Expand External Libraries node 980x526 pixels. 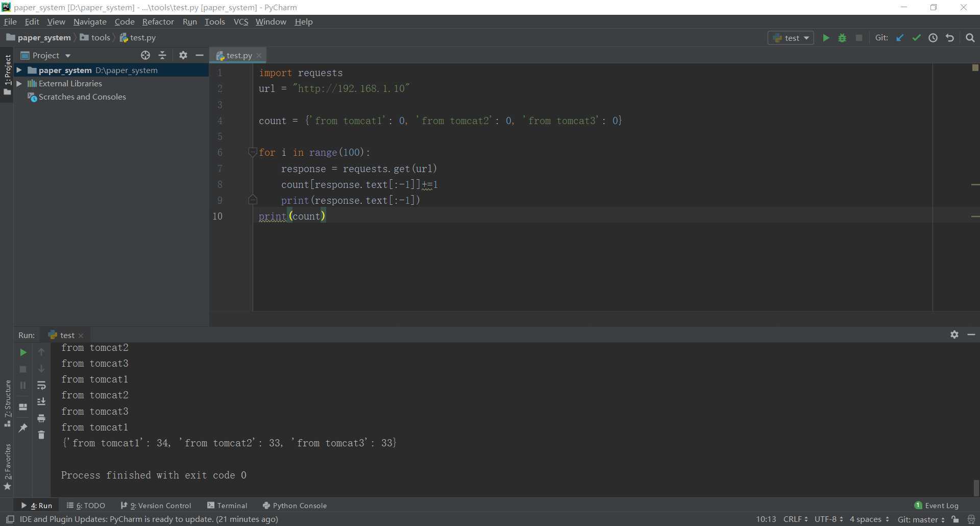tap(19, 83)
